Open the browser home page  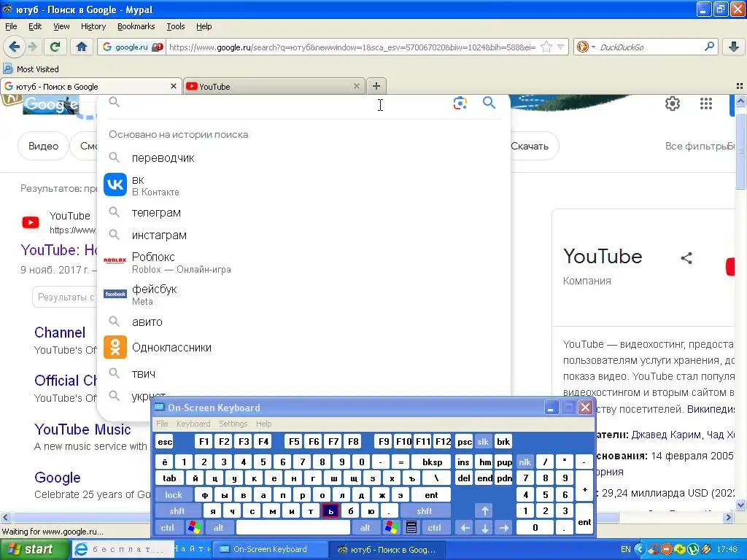click(82, 47)
